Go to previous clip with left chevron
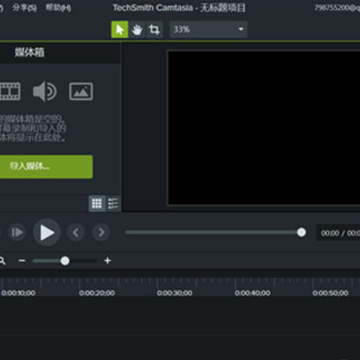Viewport: 360px width, 360px height. [x=76, y=232]
